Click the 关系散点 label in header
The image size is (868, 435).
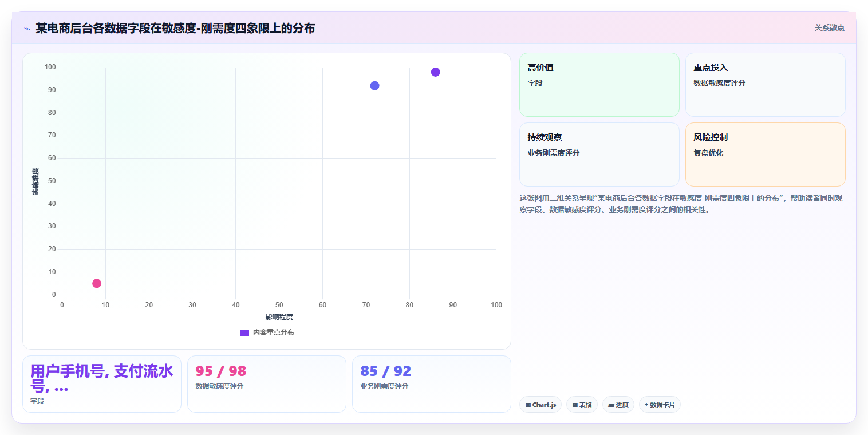point(829,27)
